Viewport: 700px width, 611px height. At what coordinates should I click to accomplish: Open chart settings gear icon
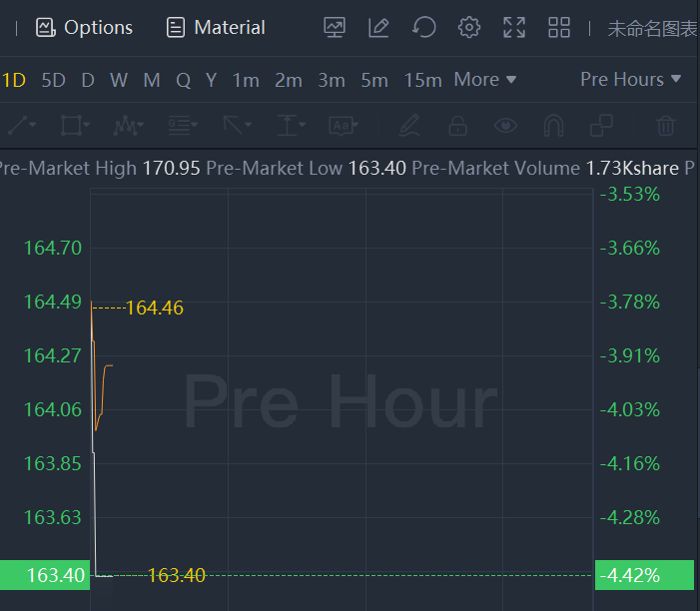click(x=469, y=28)
